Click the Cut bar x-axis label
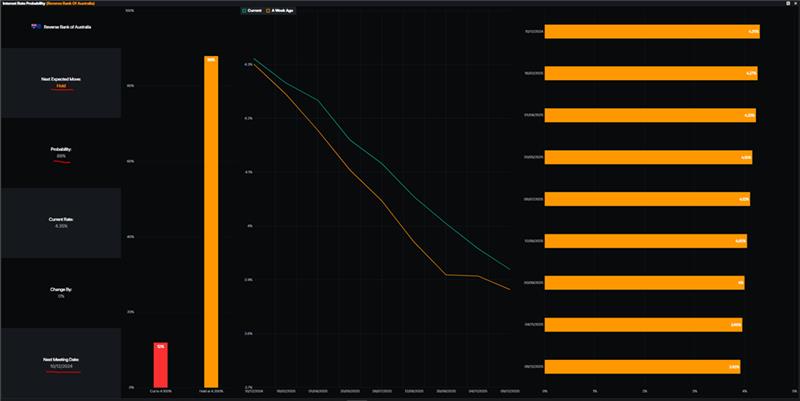The height and width of the screenshot is (401, 800). pyautogui.click(x=161, y=391)
